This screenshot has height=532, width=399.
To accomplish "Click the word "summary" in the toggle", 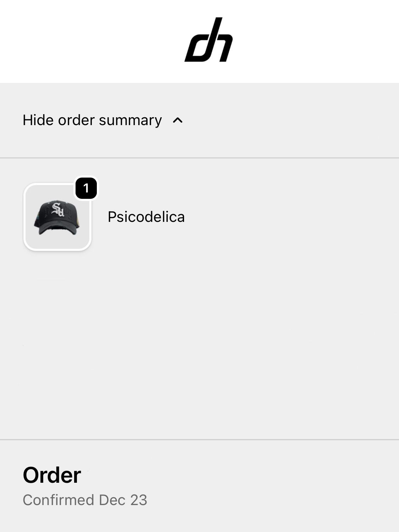I will click(130, 120).
